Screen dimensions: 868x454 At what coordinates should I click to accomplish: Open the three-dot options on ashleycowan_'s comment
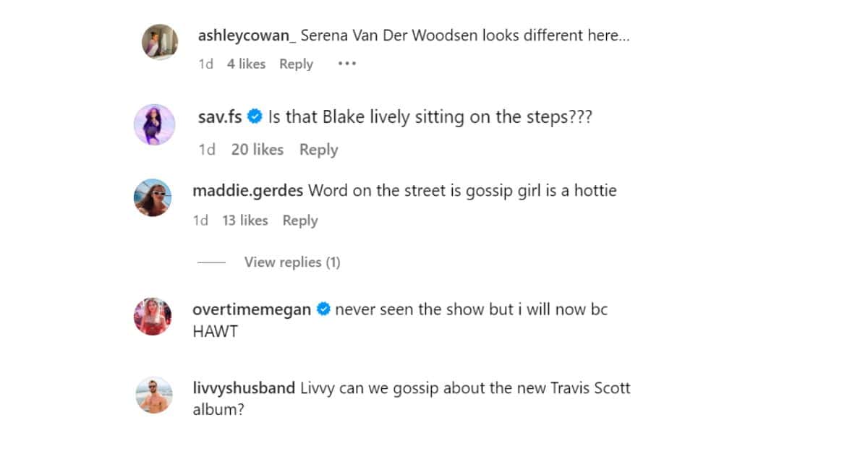click(346, 64)
